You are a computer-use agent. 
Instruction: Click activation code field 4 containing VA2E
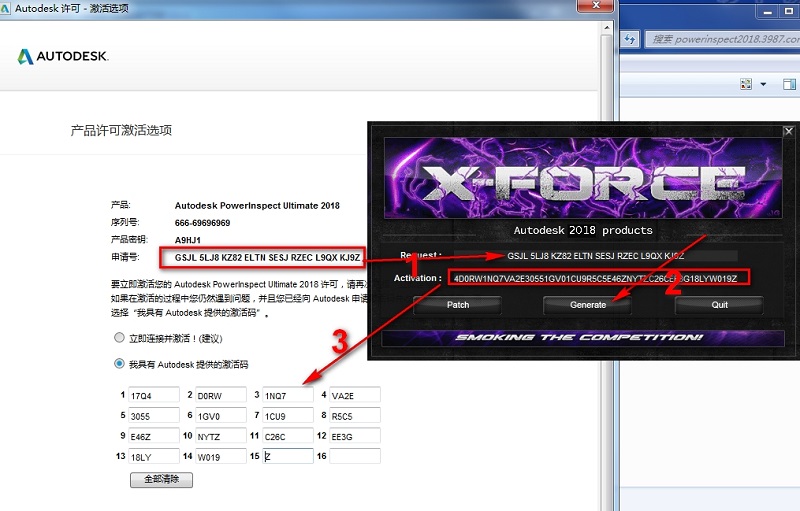point(355,395)
